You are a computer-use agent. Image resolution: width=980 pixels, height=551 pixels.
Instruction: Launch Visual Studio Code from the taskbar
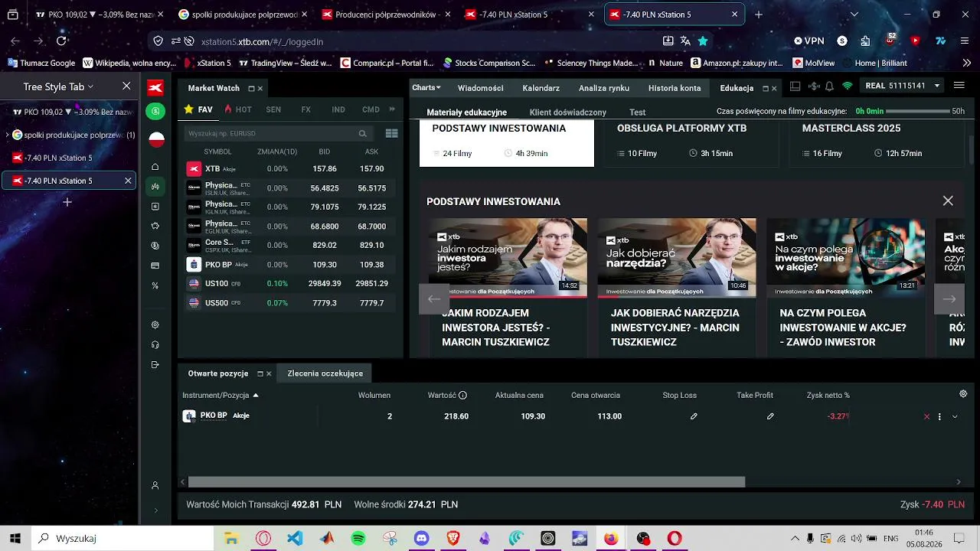coord(295,539)
